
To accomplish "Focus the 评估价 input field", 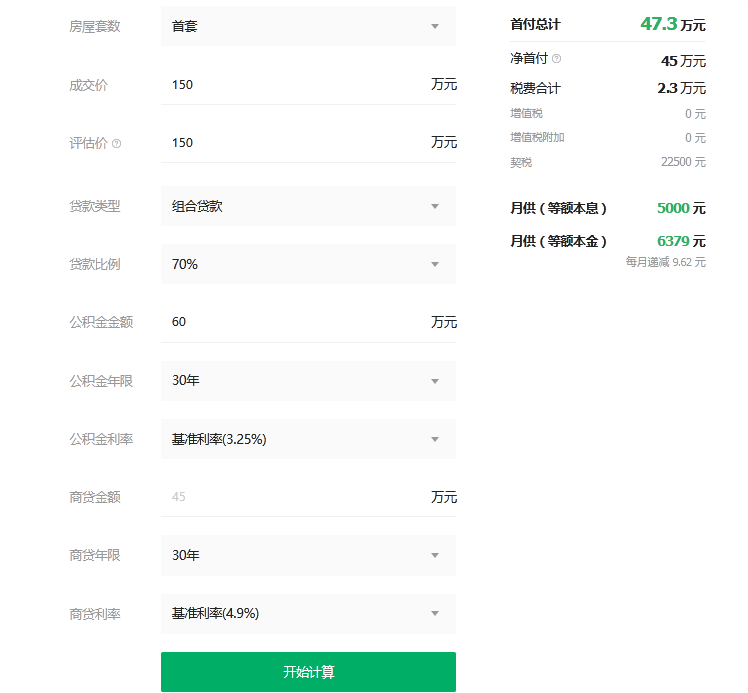I will click(x=295, y=143).
